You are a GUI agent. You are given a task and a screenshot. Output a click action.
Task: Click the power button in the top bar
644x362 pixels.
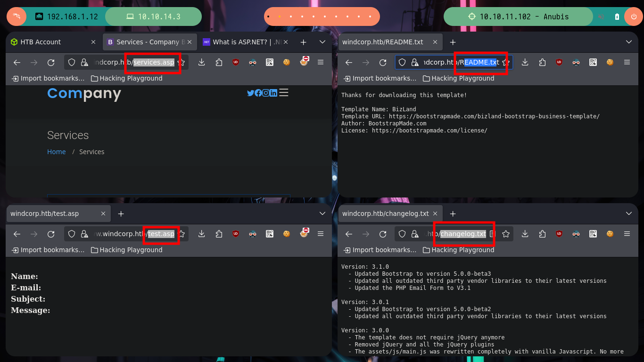633,16
